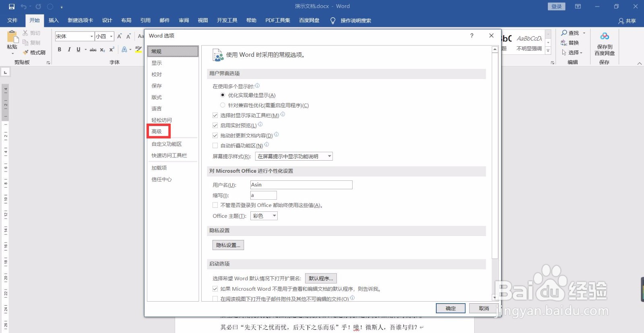Screen dimensions: 644x333
Task: Toggle Italic formatting
Action: [69, 50]
